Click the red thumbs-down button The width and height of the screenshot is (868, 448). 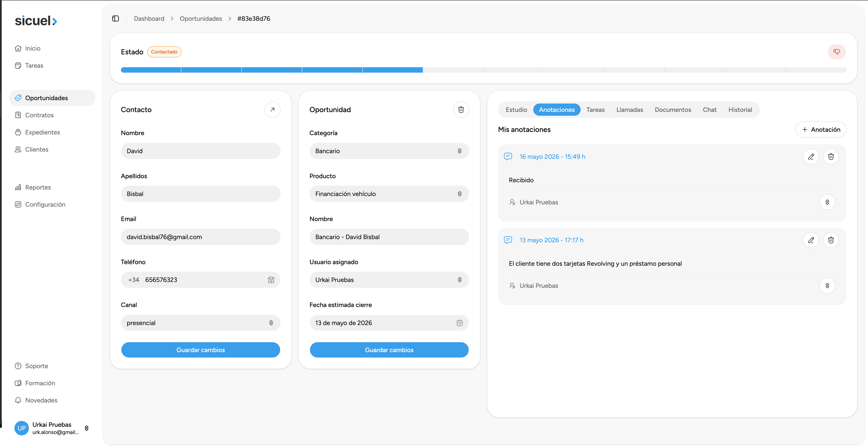(837, 52)
